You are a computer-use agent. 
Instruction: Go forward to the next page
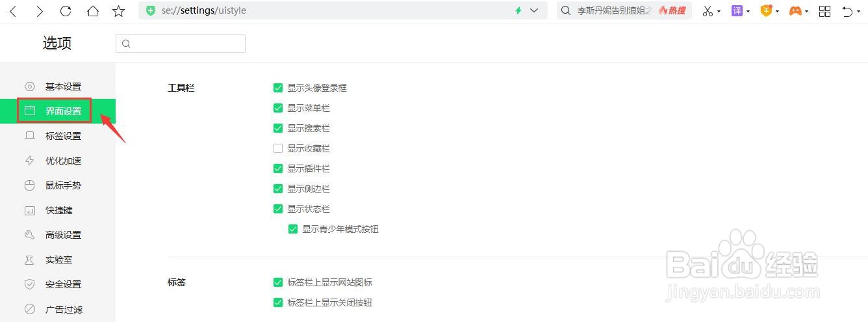pos(40,11)
